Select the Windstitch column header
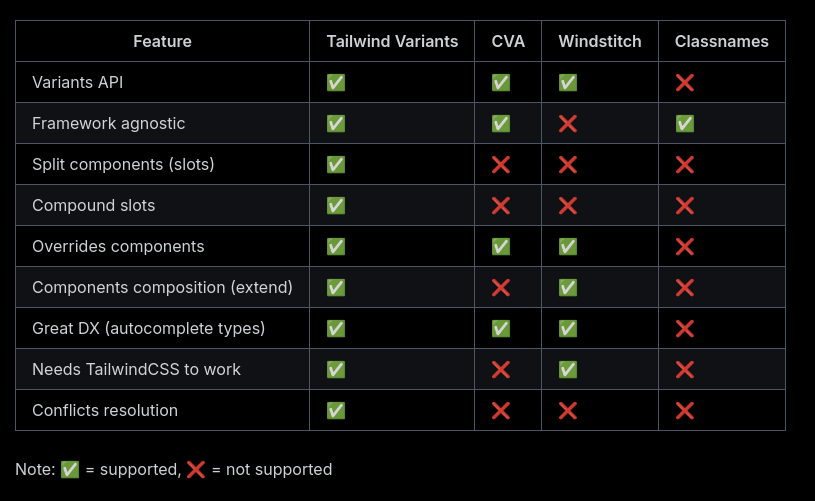 pyautogui.click(x=600, y=41)
